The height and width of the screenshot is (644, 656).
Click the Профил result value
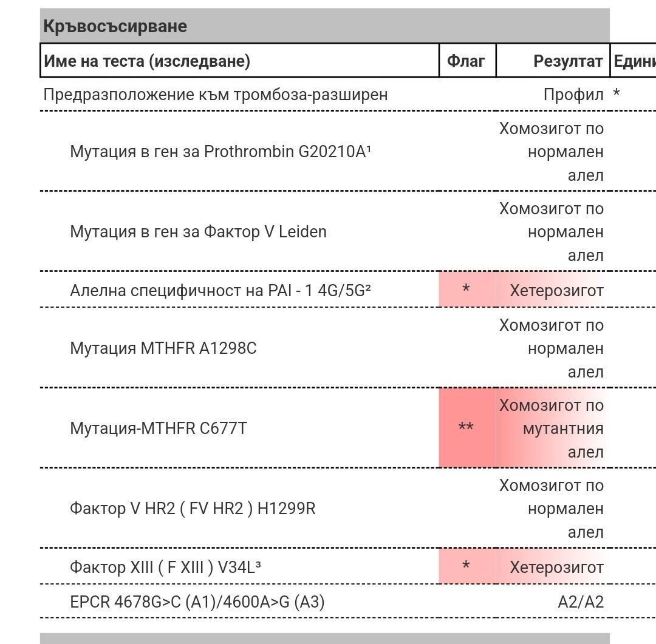point(573,95)
